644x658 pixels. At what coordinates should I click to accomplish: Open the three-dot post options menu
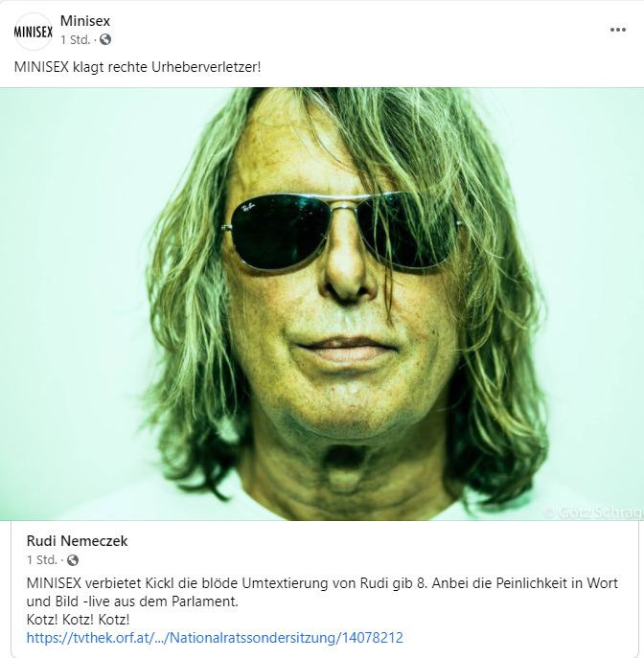point(617,30)
